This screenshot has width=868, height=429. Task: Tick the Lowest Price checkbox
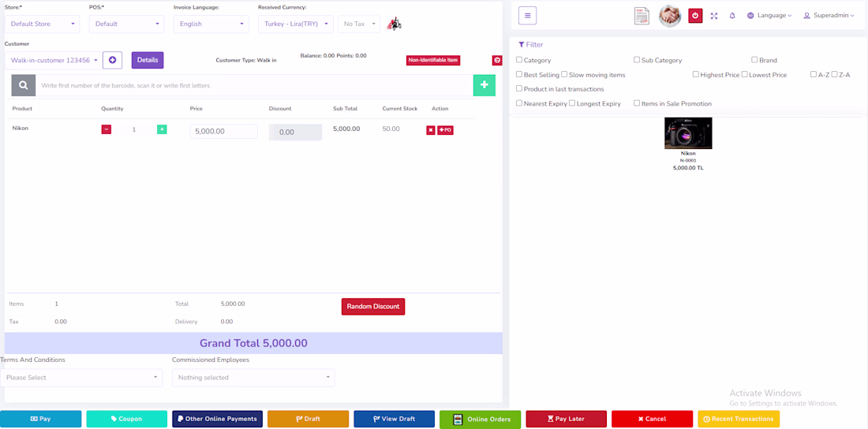click(x=745, y=74)
